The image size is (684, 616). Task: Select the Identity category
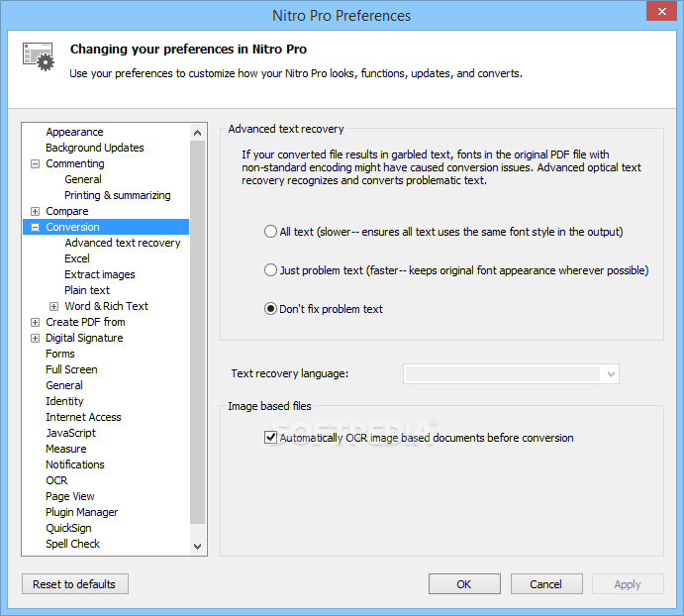[64, 401]
